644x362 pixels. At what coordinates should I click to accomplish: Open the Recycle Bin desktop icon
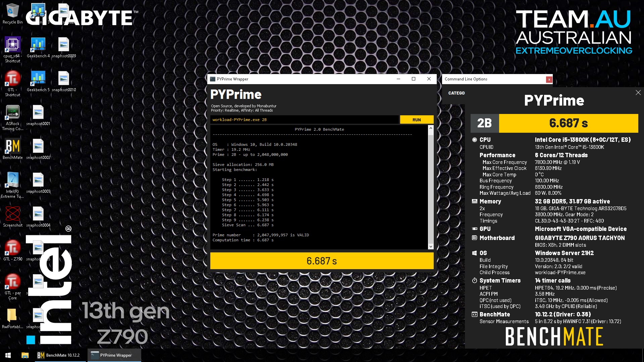[12, 13]
